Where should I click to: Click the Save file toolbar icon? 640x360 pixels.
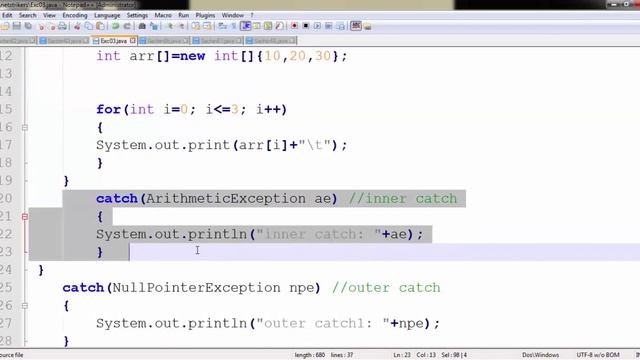tap(16, 26)
